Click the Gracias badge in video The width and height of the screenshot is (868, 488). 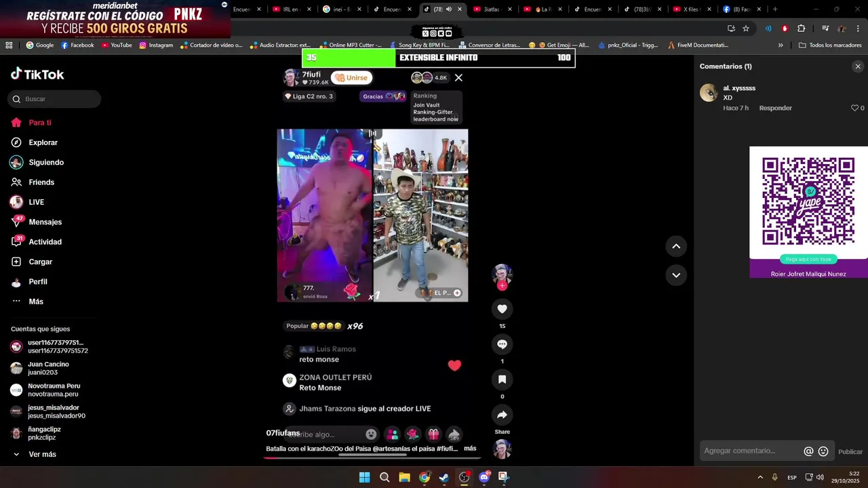click(x=383, y=96)
